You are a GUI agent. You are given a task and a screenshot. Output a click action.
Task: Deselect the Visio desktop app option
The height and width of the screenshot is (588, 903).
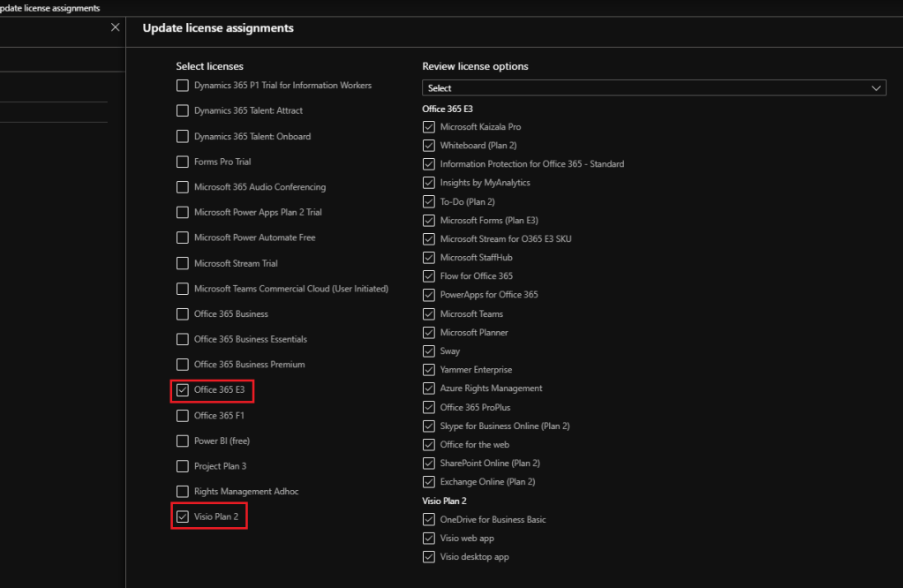pyautogui.click(x=429, y=557)
